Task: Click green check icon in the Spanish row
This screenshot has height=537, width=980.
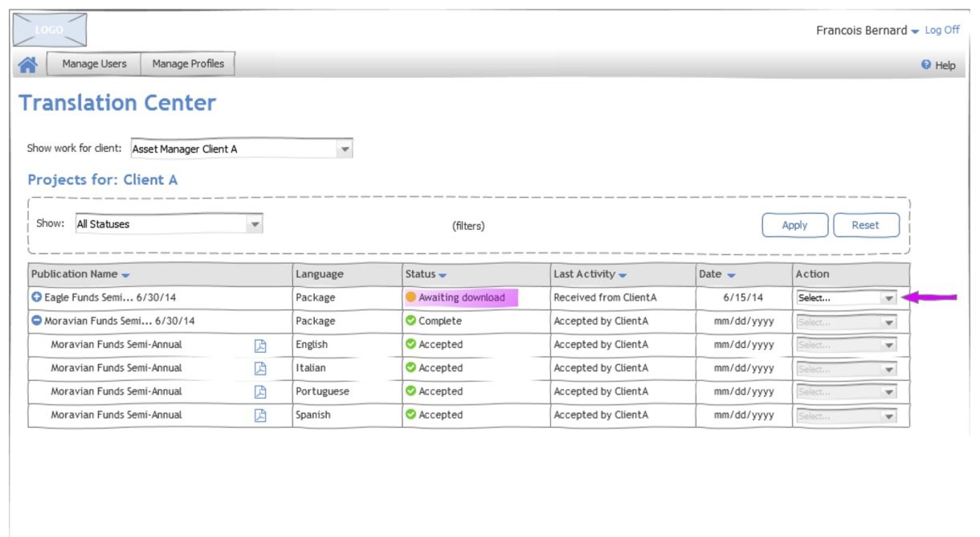Action: 411,415
